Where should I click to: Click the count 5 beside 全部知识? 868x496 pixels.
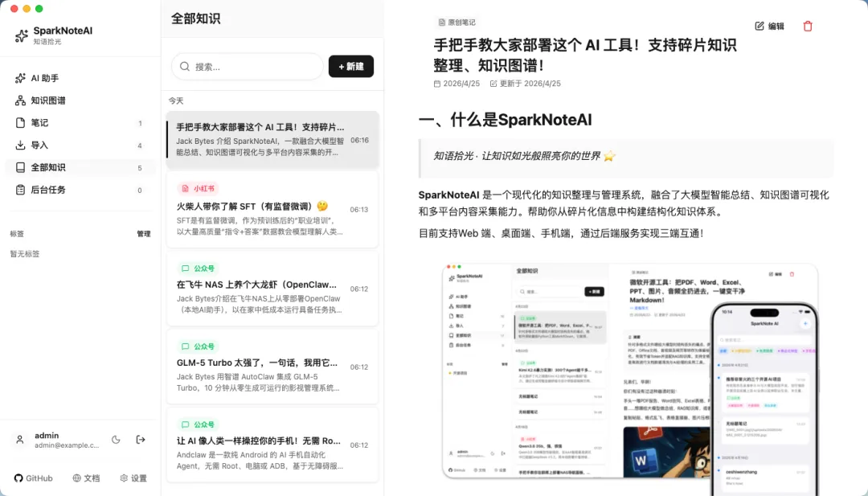point(140,168)
